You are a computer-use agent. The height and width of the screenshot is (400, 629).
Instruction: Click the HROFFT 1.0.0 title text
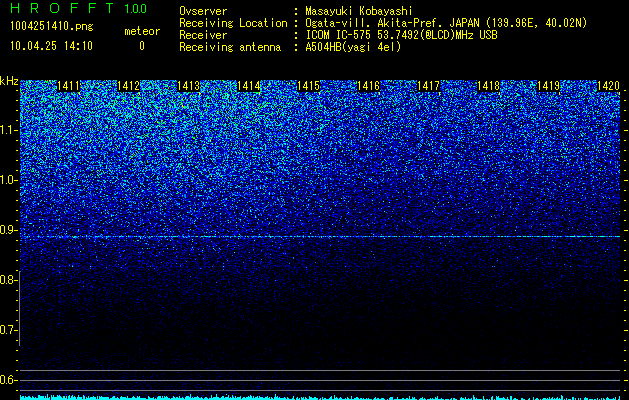[79, 8]
